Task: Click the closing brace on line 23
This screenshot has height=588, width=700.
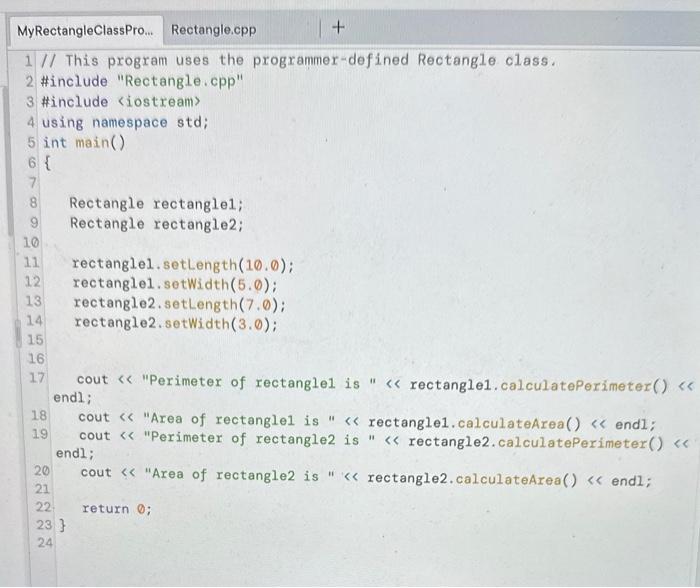Action: click(x=62, y=525)
